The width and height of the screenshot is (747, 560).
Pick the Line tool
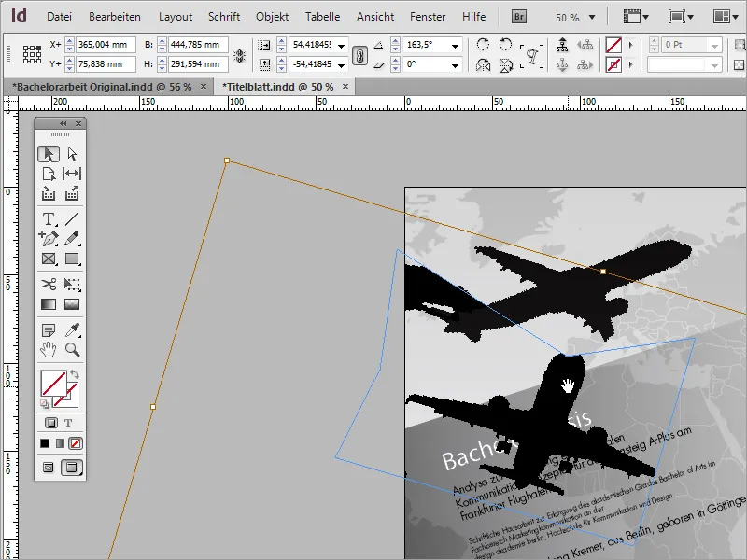[x=72, y=219]
